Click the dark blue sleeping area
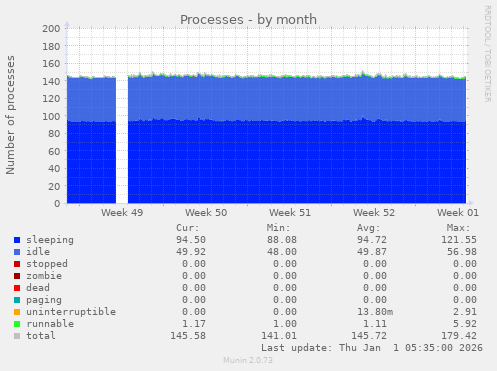 tap(267, 162)
